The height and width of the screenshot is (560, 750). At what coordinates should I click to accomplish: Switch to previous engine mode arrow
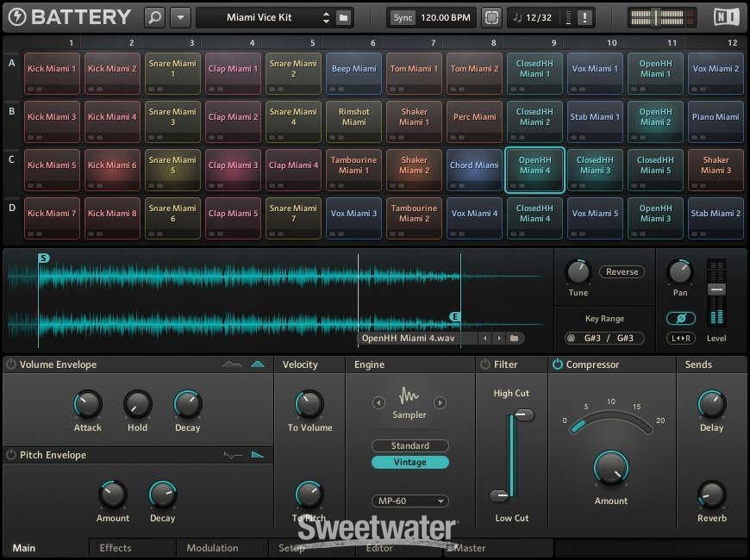[378, 402]
